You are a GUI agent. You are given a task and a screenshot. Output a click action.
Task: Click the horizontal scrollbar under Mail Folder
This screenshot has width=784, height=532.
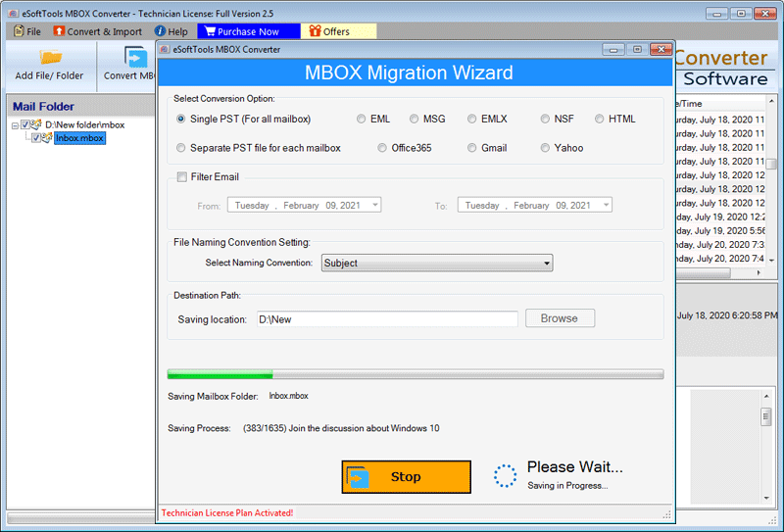81,517
